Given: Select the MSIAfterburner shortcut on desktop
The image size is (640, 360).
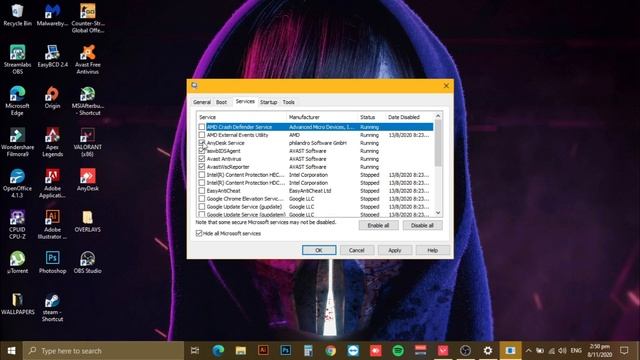Looking at the screenshot, I should [88, 101].
